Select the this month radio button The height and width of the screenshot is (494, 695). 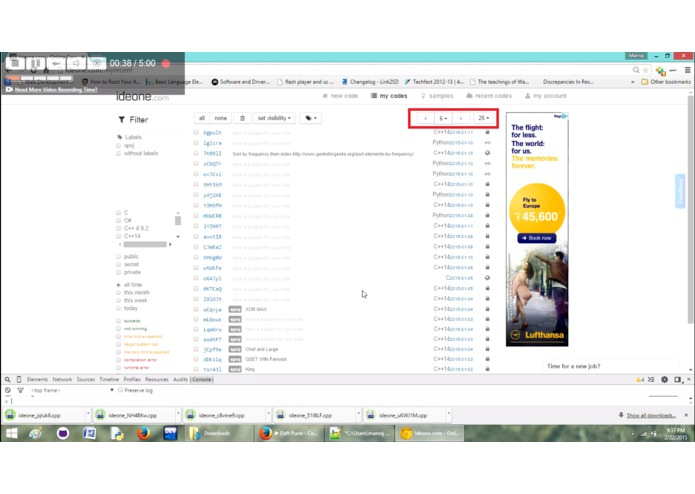(x=118, y=293)
